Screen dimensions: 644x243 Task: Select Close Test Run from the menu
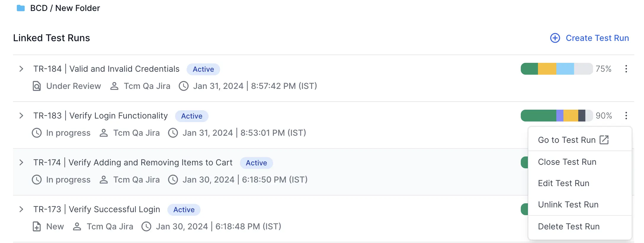click(x=567, y=162)
